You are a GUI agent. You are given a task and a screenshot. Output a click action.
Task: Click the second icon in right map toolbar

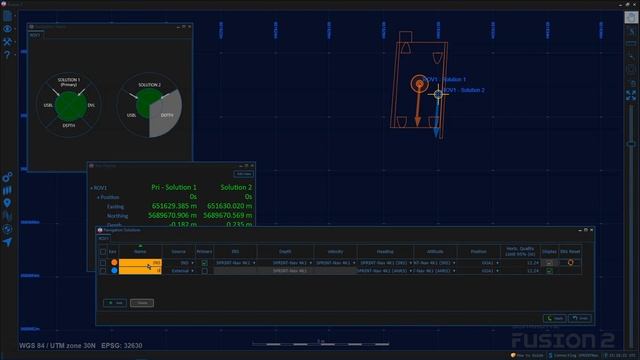coord(631,31)
